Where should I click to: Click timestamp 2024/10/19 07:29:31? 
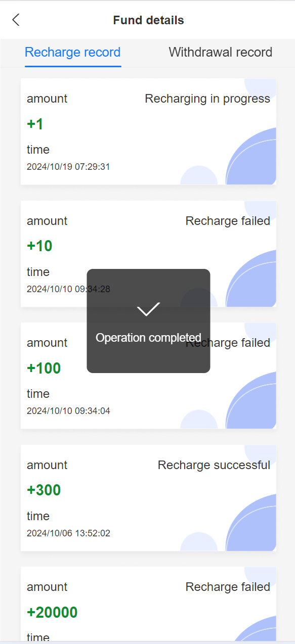pos(68,167)
